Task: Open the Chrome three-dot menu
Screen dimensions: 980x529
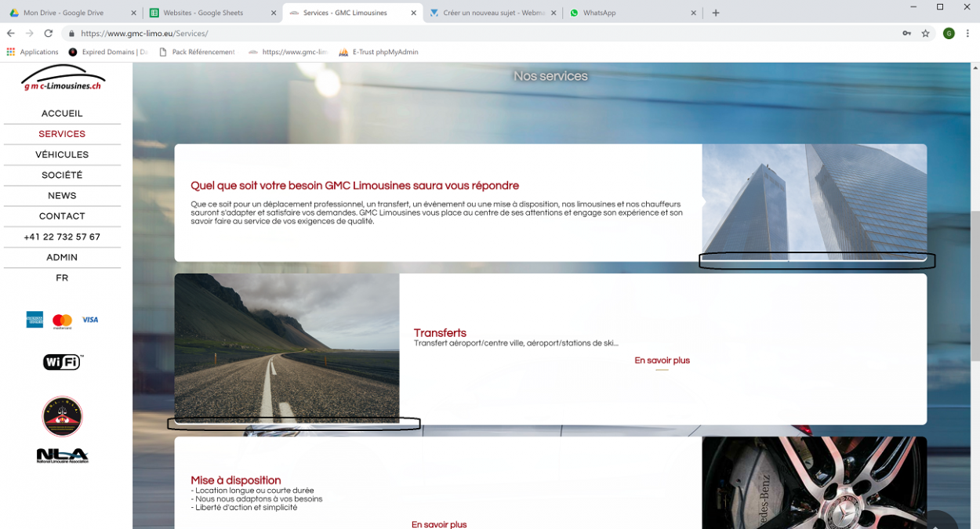Action: (x=968, y=34)
